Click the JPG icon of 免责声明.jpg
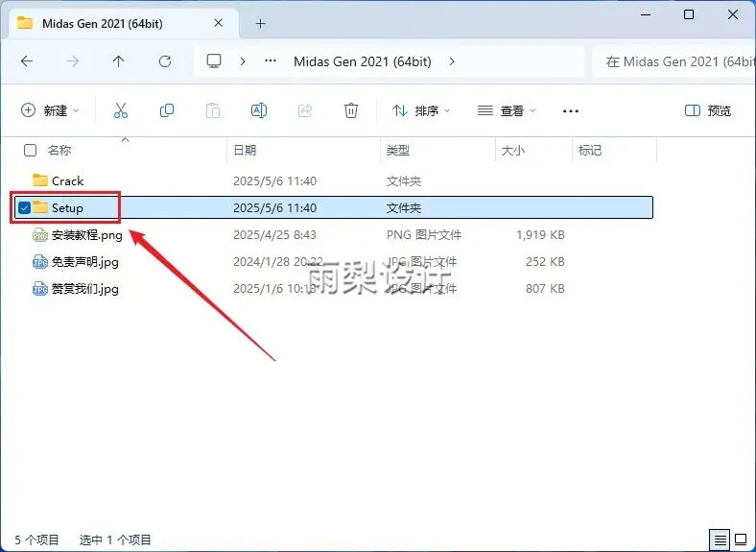Viewport: 756px width, 552px height. [x=40, y=262]
